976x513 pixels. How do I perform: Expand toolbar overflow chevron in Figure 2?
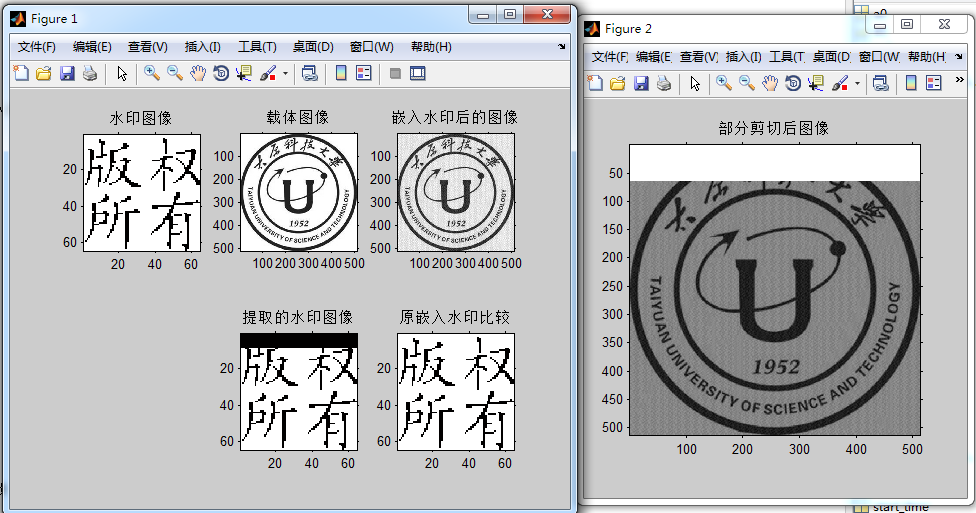pos(959,80)
